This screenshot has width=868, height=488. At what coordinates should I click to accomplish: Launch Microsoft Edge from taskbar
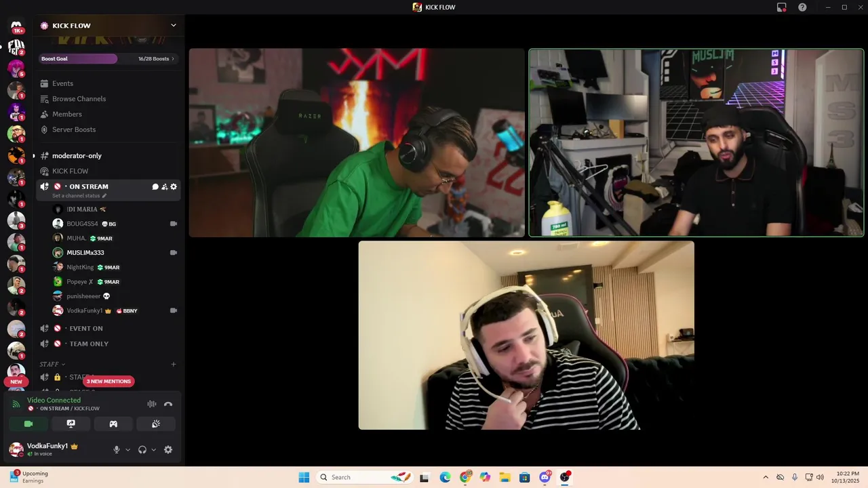click(445, 477)
